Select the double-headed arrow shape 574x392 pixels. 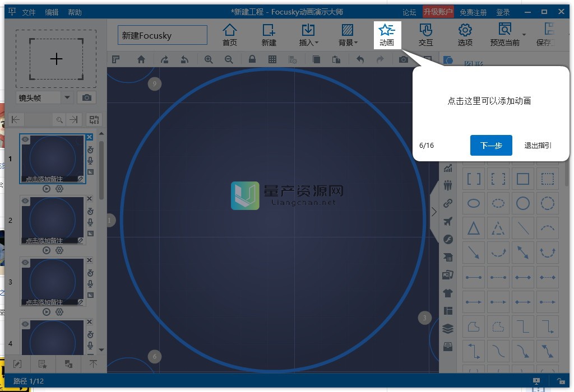(x=523, y=253)
